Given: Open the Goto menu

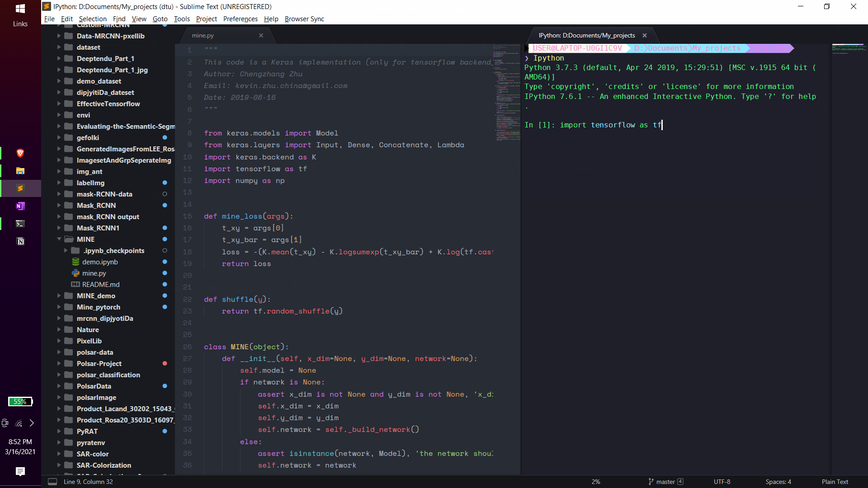Looking at the screenshot, I should point(160,19).
